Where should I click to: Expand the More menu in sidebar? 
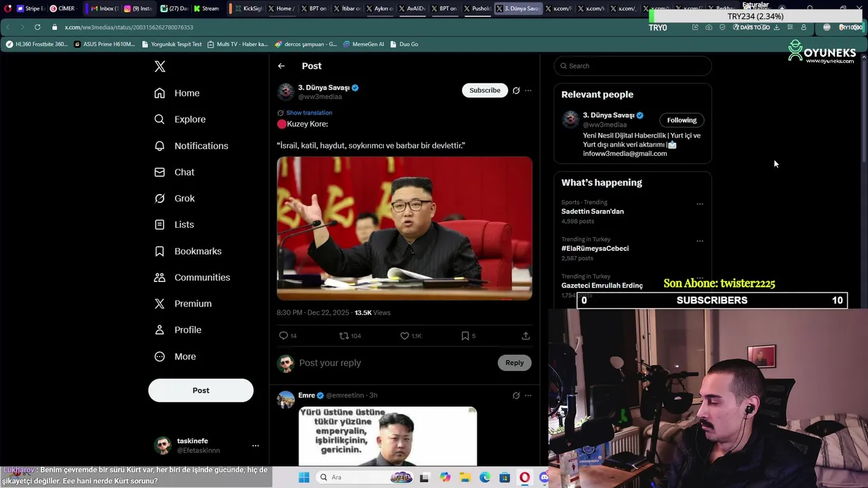coord(175,357)
